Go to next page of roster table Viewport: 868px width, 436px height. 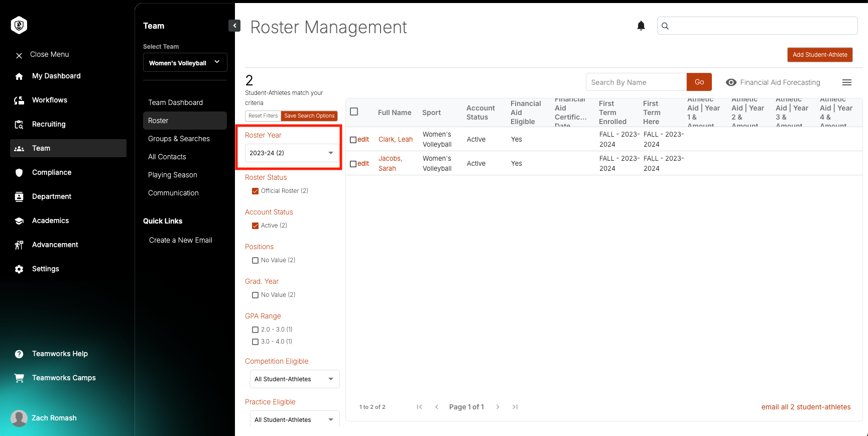click(x=498, y=407)
